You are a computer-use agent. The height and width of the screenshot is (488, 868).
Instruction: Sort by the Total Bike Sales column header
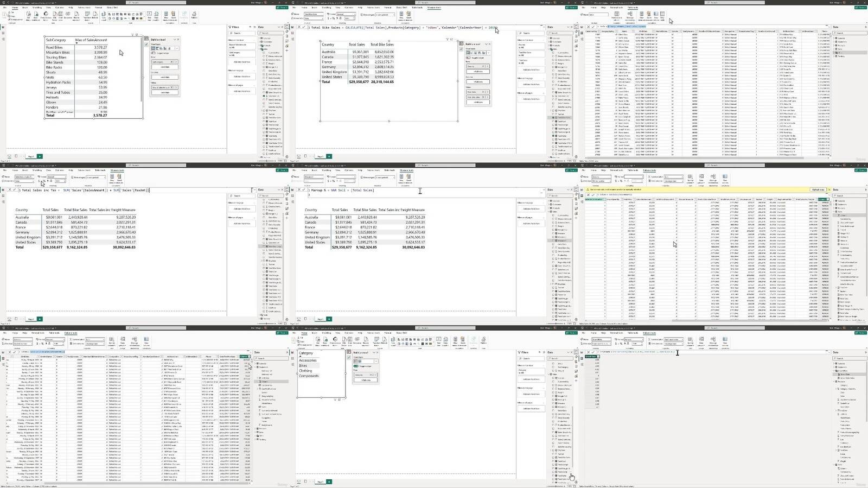pyautogui.click(x=382, y=45)
